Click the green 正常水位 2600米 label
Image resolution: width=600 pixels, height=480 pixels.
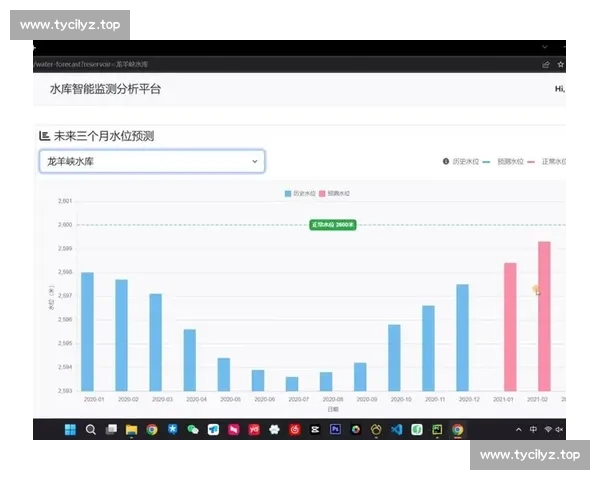pos(333,225)
